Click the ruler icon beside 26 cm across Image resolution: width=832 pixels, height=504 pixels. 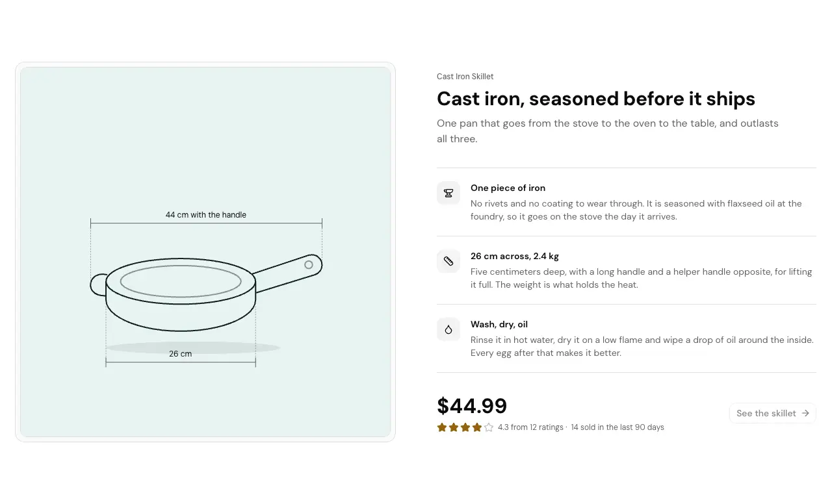tap(448, 261)
